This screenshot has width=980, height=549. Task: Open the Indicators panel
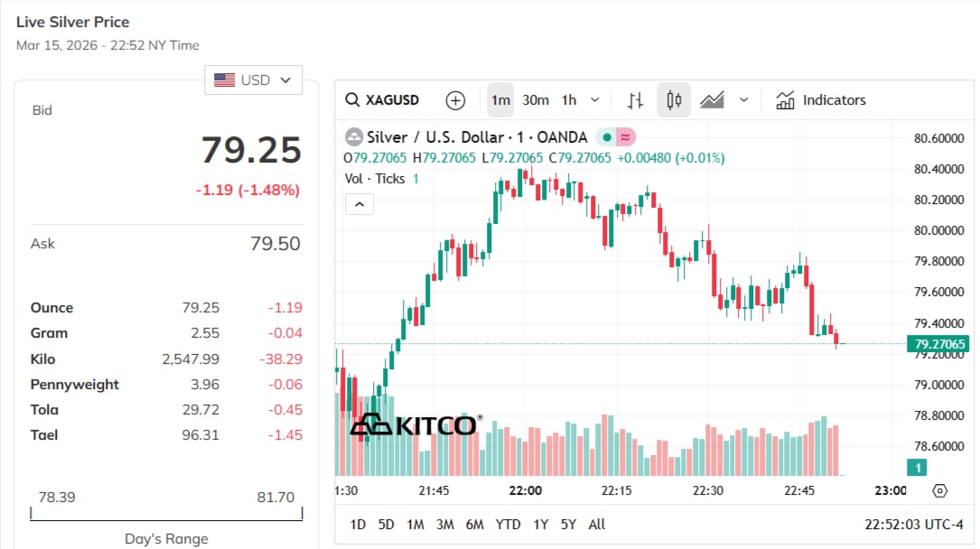point(820,100)
